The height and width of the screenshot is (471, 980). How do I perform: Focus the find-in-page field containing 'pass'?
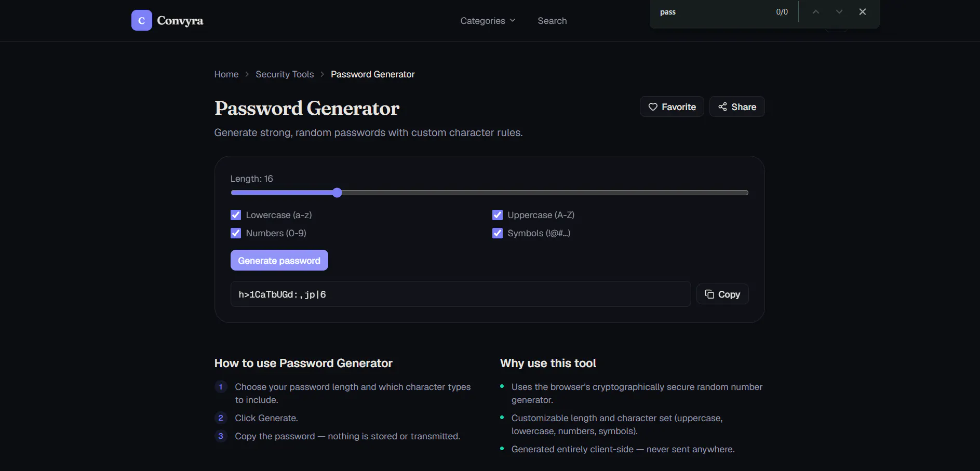pos(712,12)
